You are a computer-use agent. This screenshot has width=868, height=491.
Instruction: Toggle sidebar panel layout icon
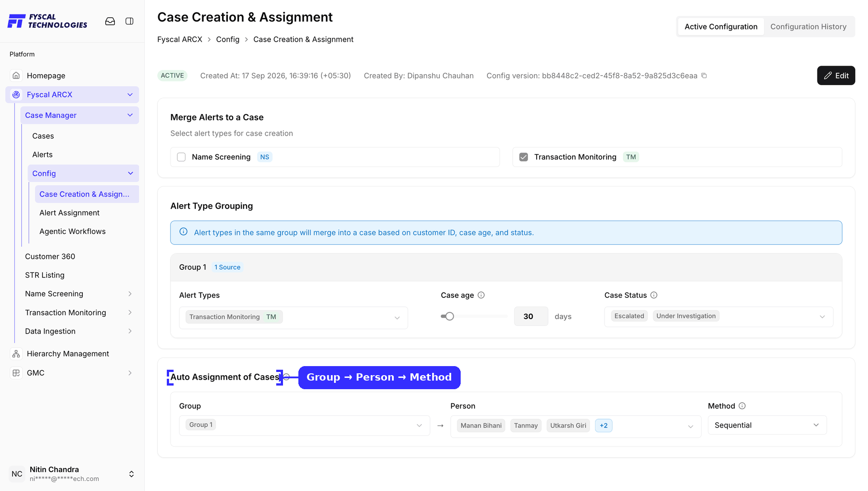pos(129,21)
